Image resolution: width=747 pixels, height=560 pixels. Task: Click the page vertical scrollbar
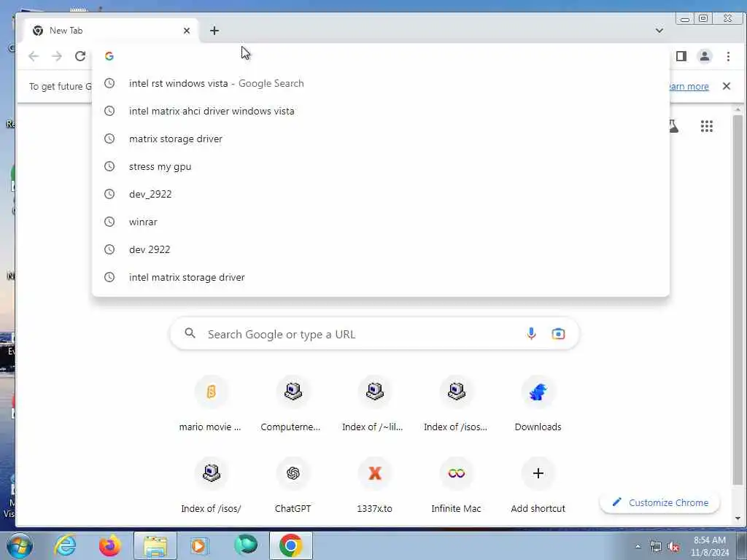point(738,300)
